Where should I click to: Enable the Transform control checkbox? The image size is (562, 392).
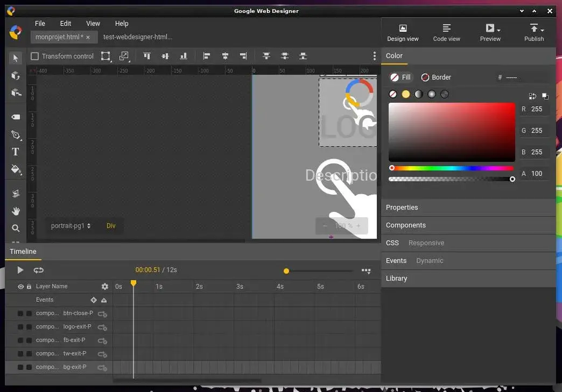pyautogui.click(x=35, y=56)
